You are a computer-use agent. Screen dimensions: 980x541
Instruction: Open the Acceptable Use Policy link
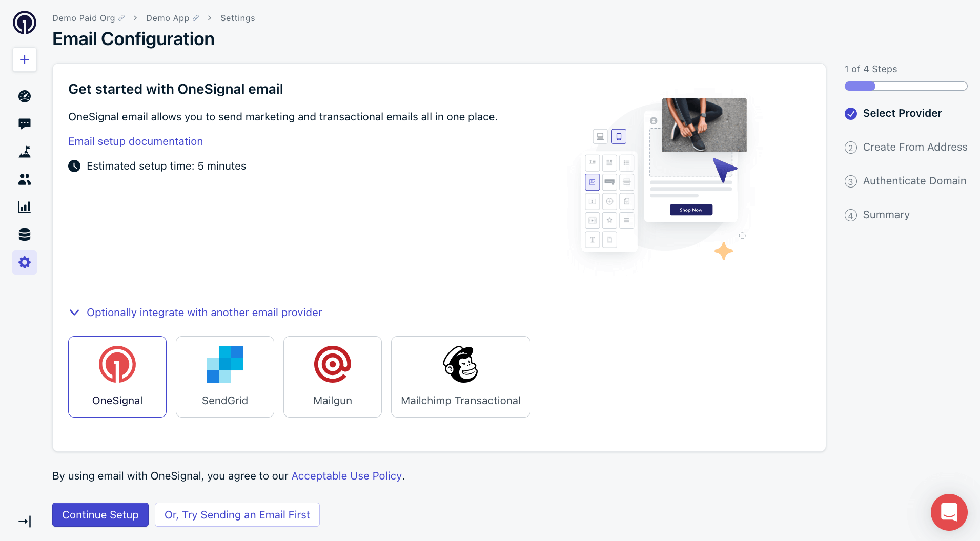click(x=346, y=476)
